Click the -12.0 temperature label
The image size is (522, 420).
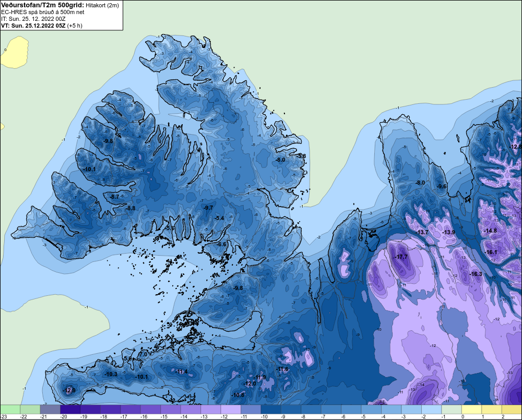(250, 383)
